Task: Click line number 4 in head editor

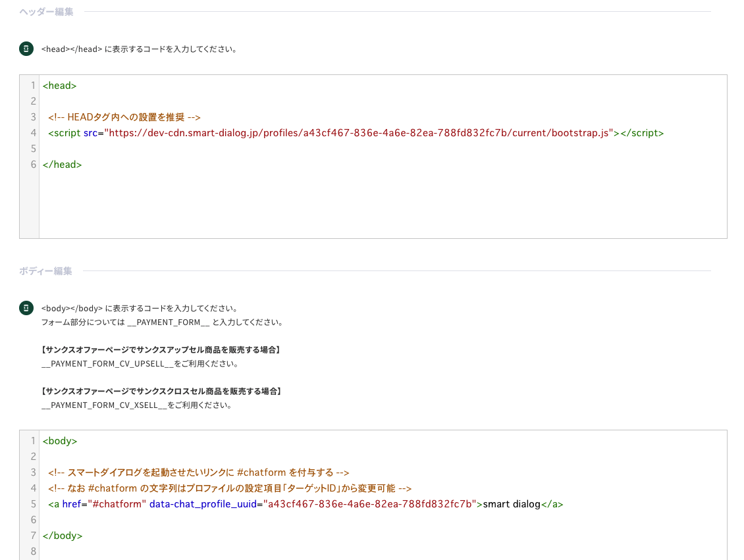Action: tap(33, 133)
